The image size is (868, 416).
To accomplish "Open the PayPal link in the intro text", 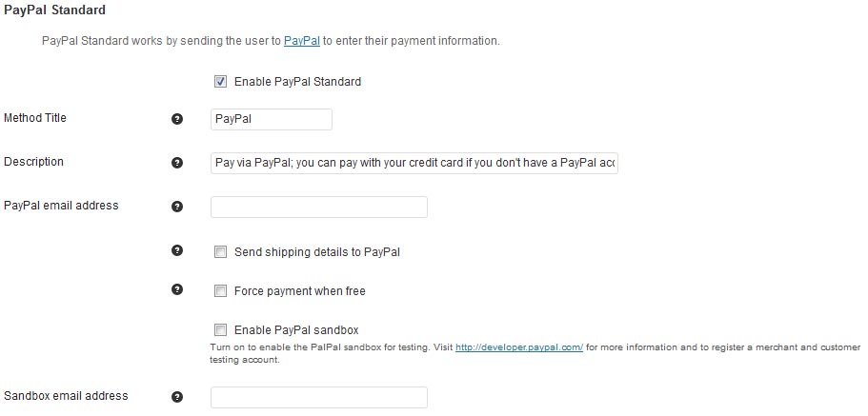I will point(301,41).
